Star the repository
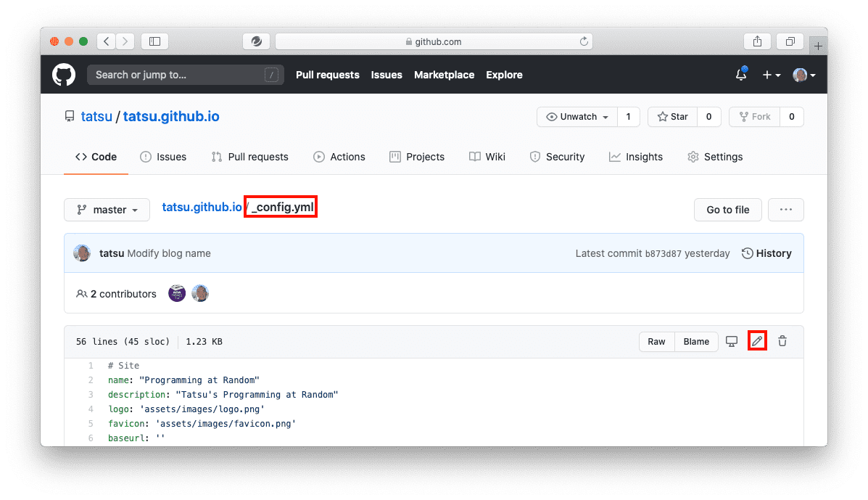 coord(673,117)
